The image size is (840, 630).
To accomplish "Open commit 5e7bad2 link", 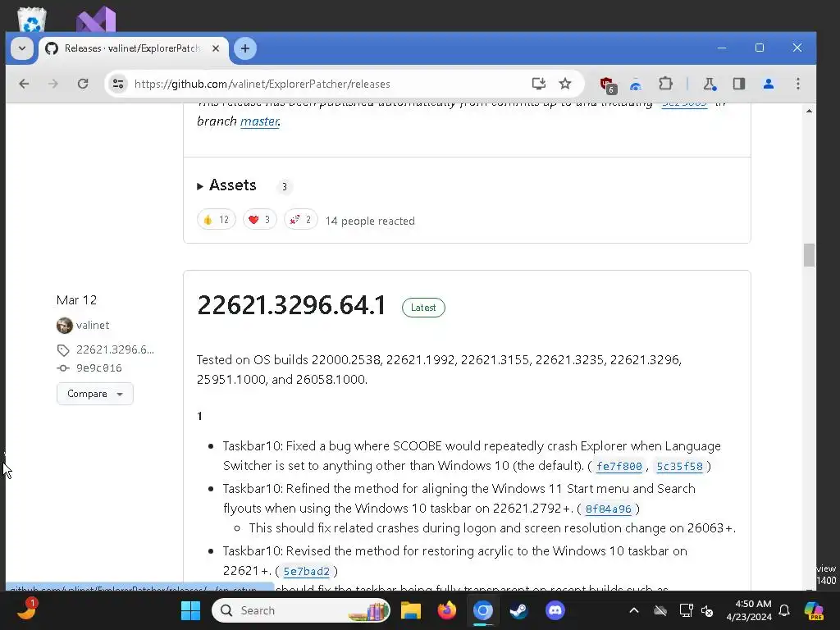I will pos(307,571).
